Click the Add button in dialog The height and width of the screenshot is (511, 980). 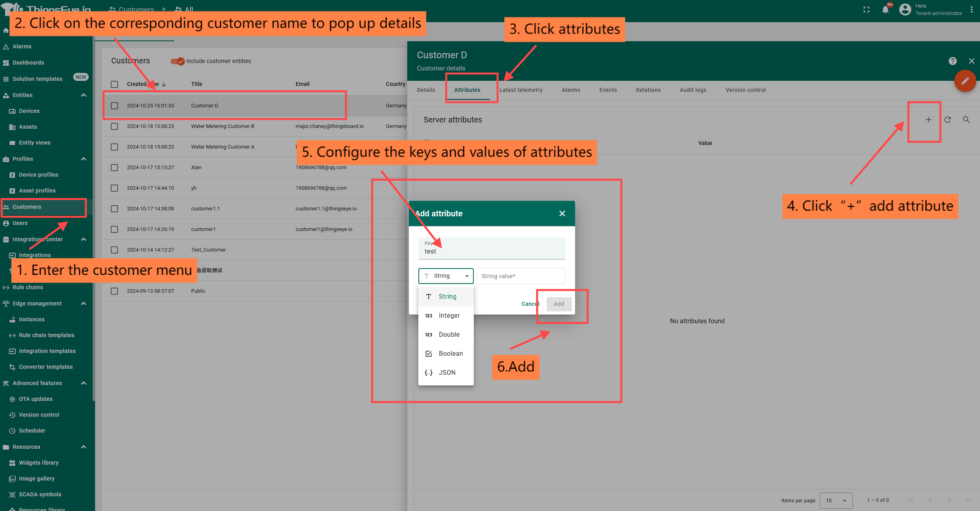tap(559, 304)
